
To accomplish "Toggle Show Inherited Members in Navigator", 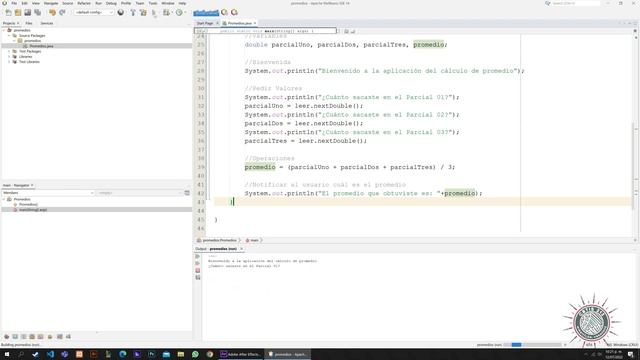I will (x=7, y=337).
